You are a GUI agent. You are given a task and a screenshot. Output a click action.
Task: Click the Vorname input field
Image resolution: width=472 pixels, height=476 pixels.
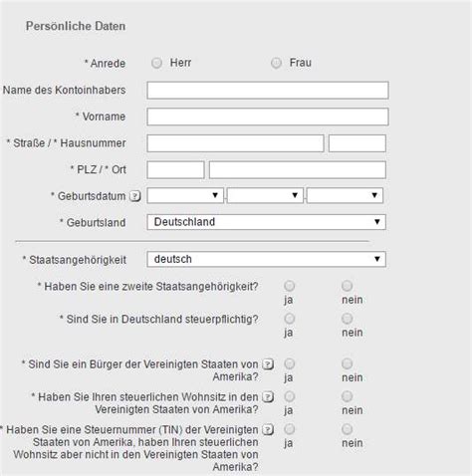click(x=268, y=117)
